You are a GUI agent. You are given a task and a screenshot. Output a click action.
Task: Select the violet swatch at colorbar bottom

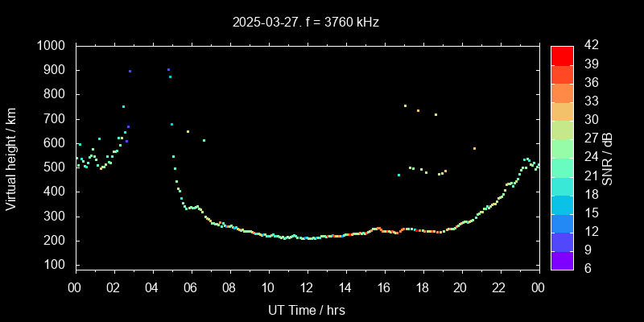pyautogui.click(x=562, y=260)
